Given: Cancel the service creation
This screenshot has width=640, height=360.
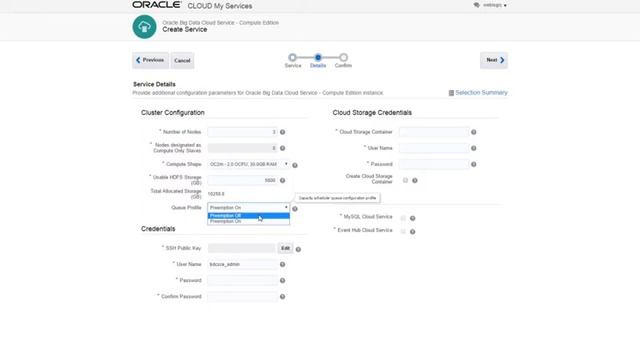Looking at the screenshot, I should pos(182,60).
